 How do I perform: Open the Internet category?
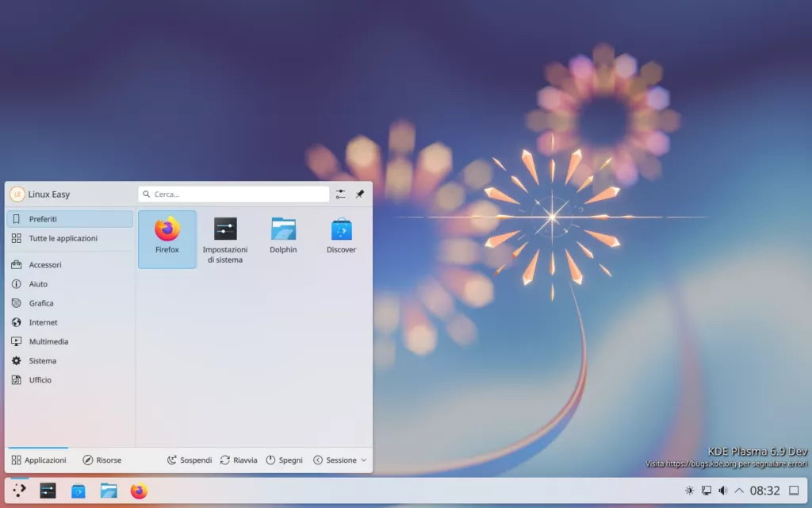pos(70,322)
